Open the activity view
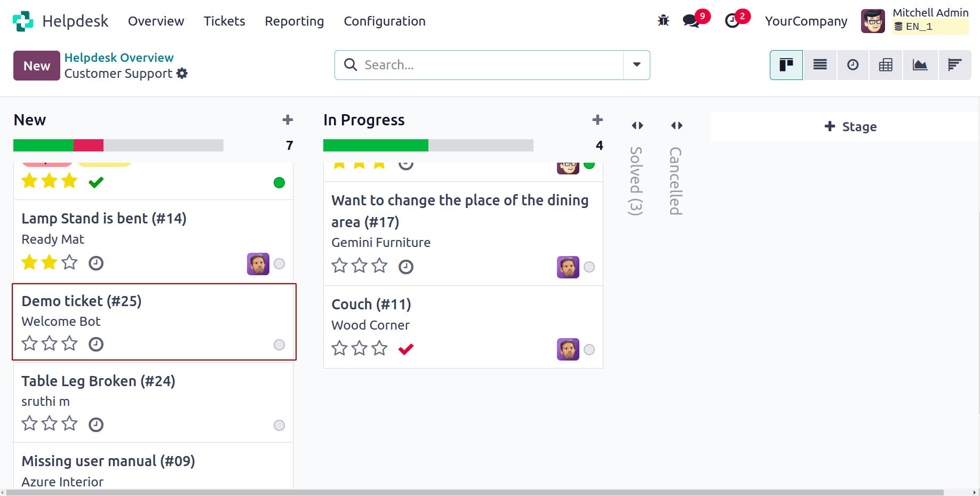This screenshot has width=980, height=496. tap(852, 65)
